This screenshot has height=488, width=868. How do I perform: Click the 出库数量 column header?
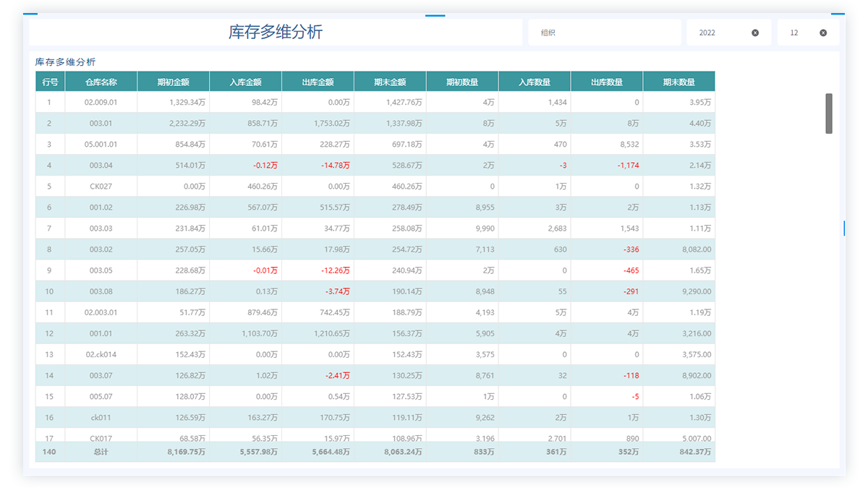[607, 82]
